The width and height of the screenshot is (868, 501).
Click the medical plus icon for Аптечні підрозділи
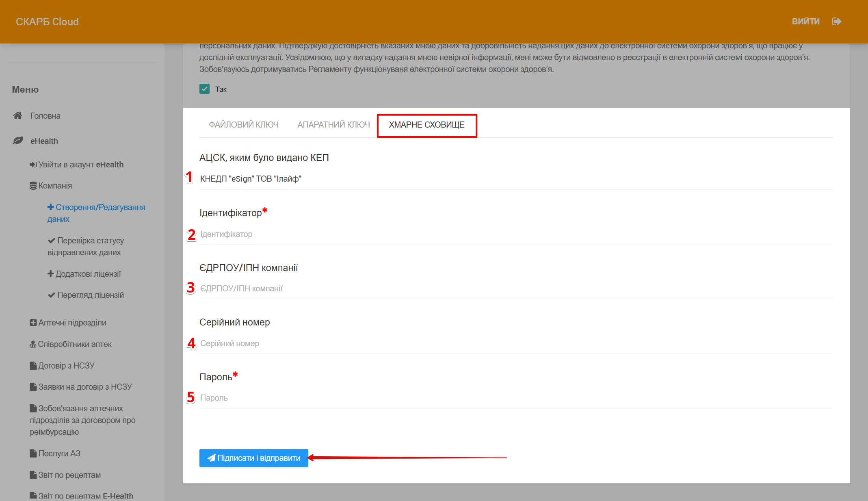33,323
